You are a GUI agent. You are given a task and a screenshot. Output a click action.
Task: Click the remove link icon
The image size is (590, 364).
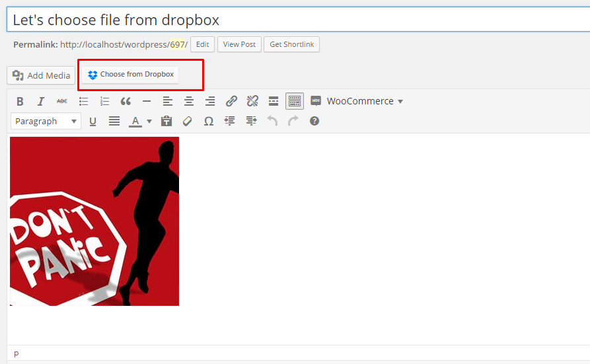pyautogui.click(x=252, y=101)
